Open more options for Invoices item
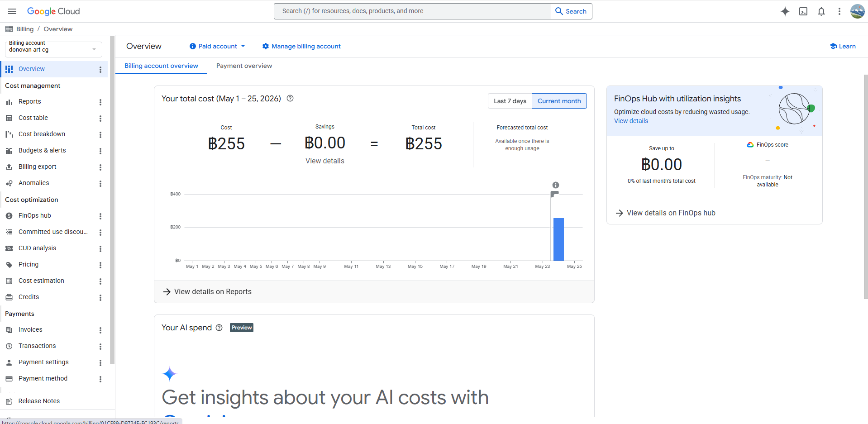The height and width of the screenshot is (424, 868). pyautogui.click(x=100, y=330)
